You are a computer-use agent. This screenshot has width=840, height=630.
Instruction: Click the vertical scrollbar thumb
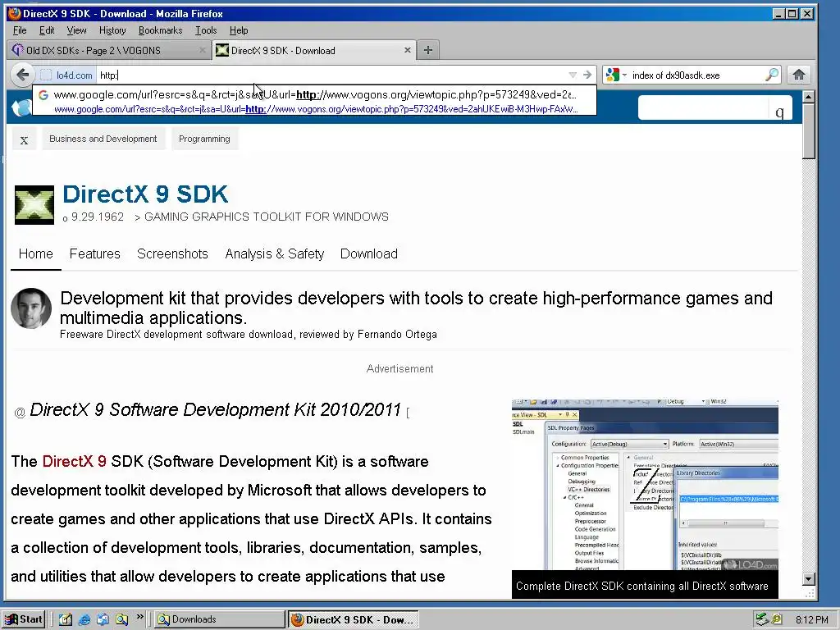[808, 131]
